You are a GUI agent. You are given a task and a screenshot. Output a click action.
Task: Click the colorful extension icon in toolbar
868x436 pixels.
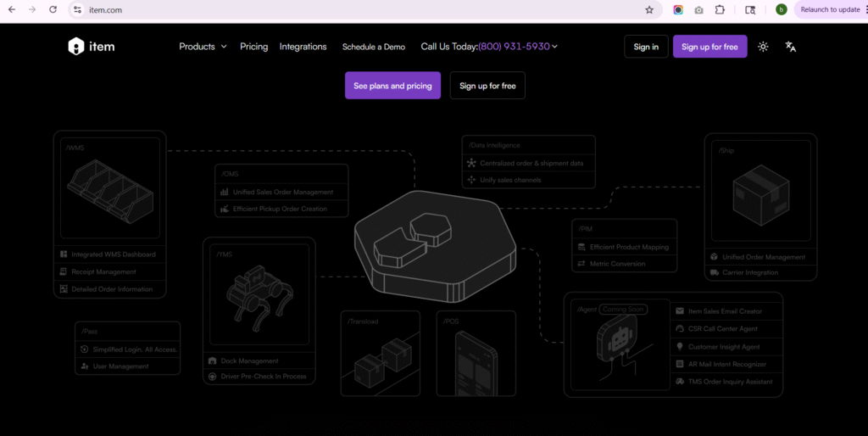[678, 9]
